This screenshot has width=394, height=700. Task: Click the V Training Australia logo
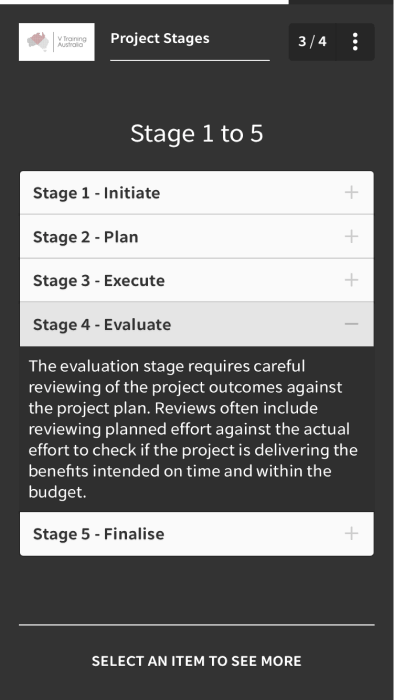(57, 42)
